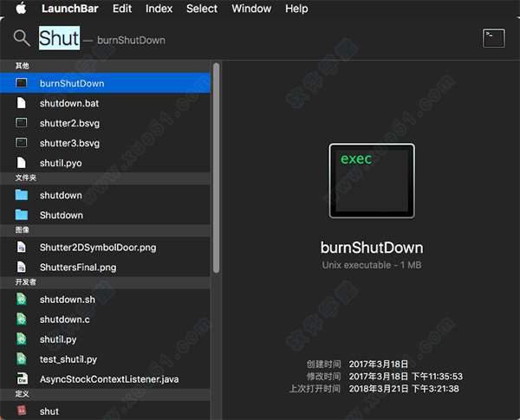Click the document icon beside shutil.pyo

pyautogui.click(x=22, y=163)
